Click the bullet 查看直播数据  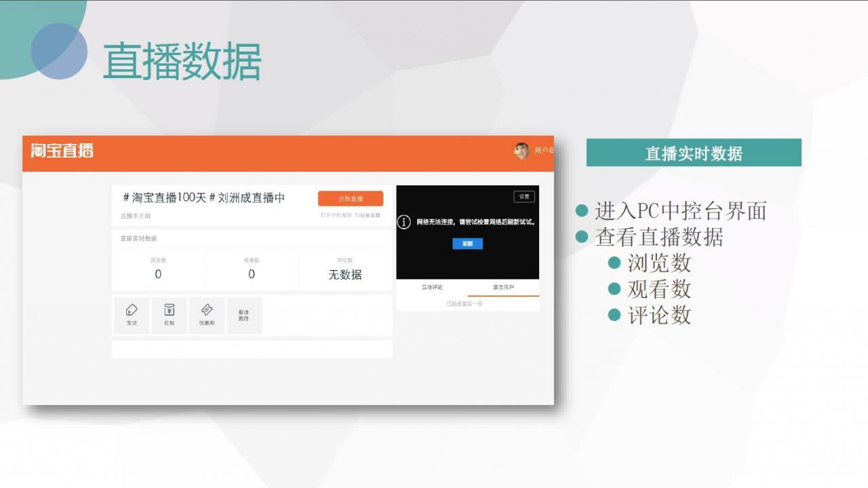[659, 237]
